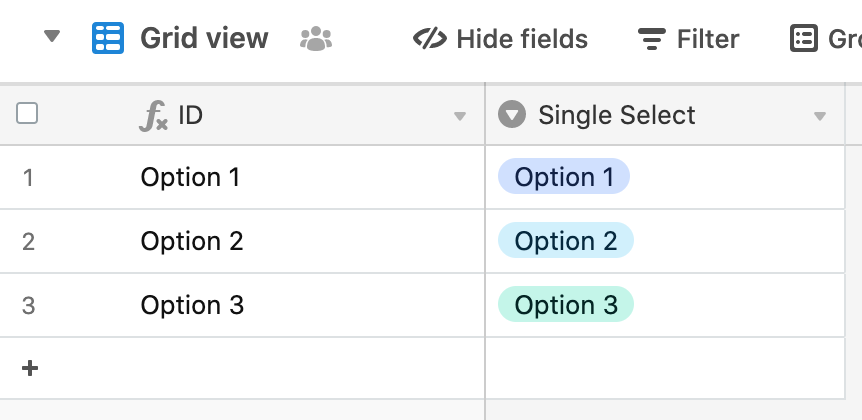Select row number 3

[28, 305]
